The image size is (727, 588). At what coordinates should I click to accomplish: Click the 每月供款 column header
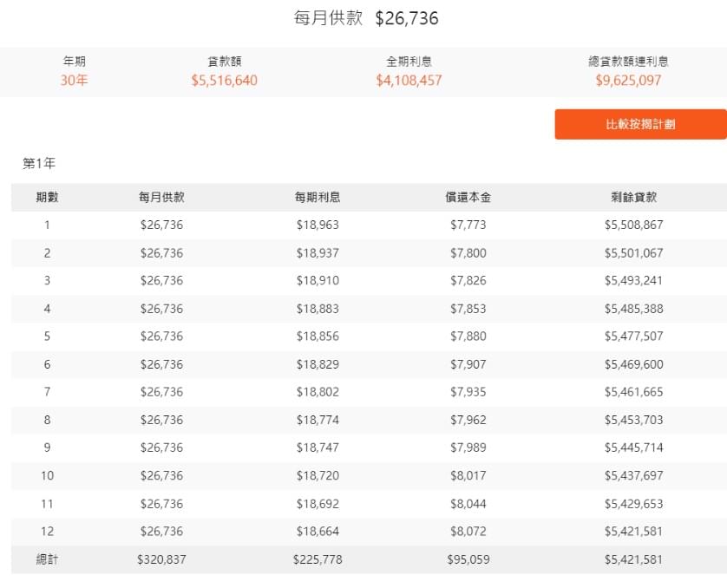162,197
